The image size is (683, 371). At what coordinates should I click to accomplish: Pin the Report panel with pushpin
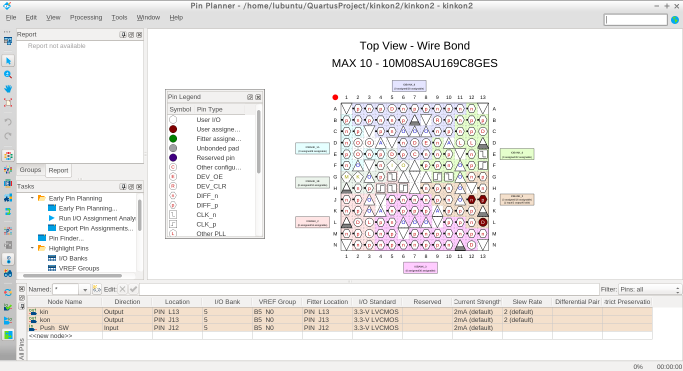123,35
